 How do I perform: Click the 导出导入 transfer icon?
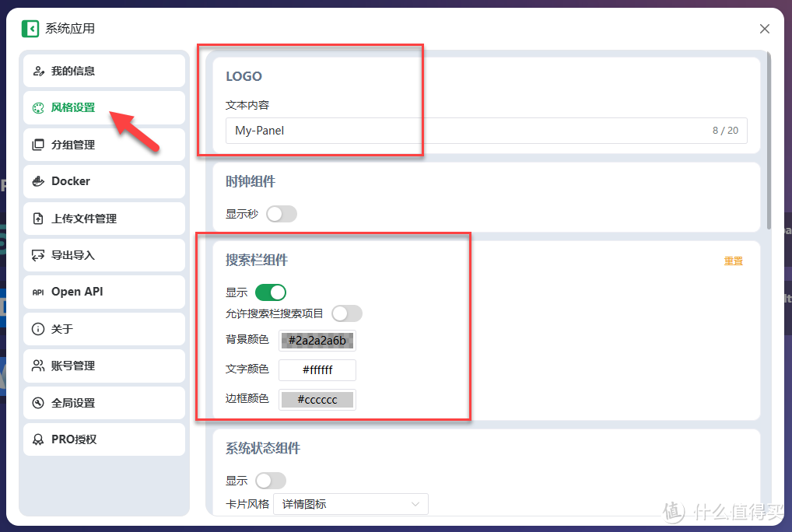coord(38,255)
